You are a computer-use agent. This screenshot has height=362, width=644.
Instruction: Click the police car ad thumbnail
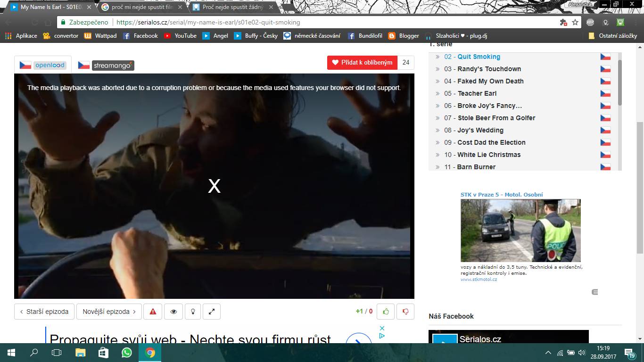tap(520, 230)
